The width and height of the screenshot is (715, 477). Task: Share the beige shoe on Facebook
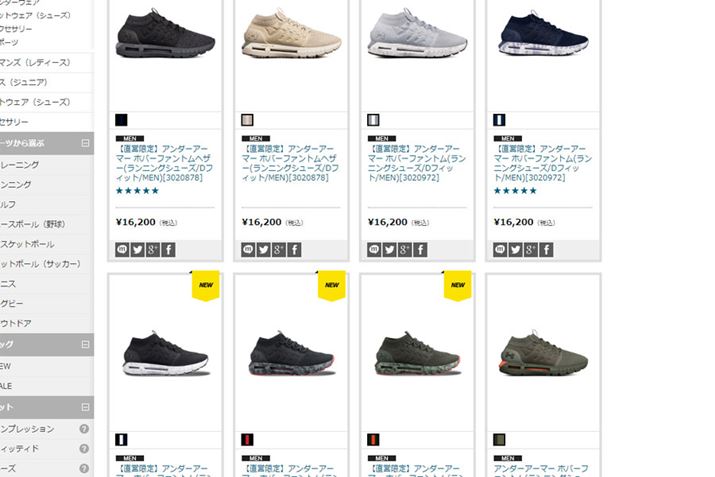pyautogui.click(x=295, y=249)
